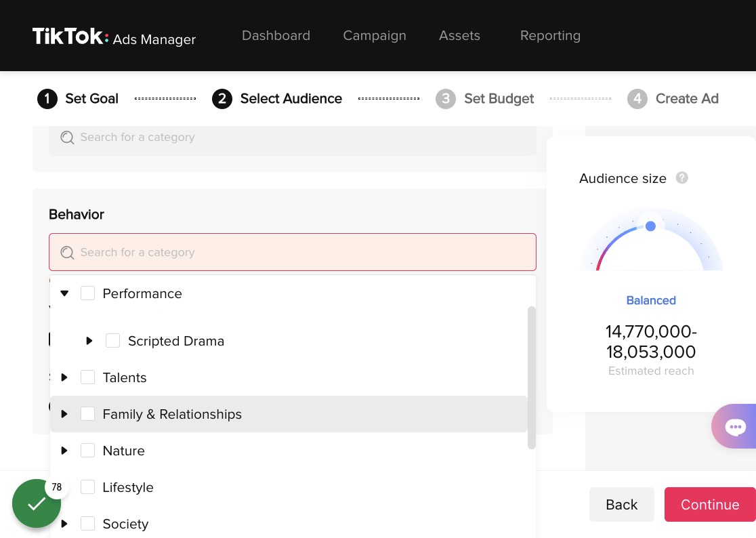Enable the Nature checkbox

88,451
